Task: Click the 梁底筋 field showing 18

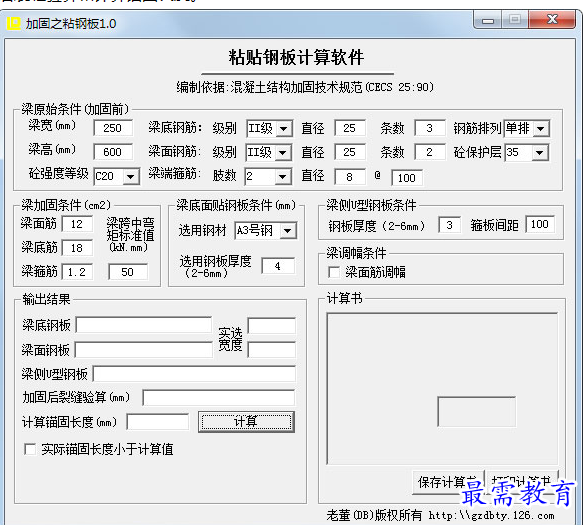Action: [77, 248]
